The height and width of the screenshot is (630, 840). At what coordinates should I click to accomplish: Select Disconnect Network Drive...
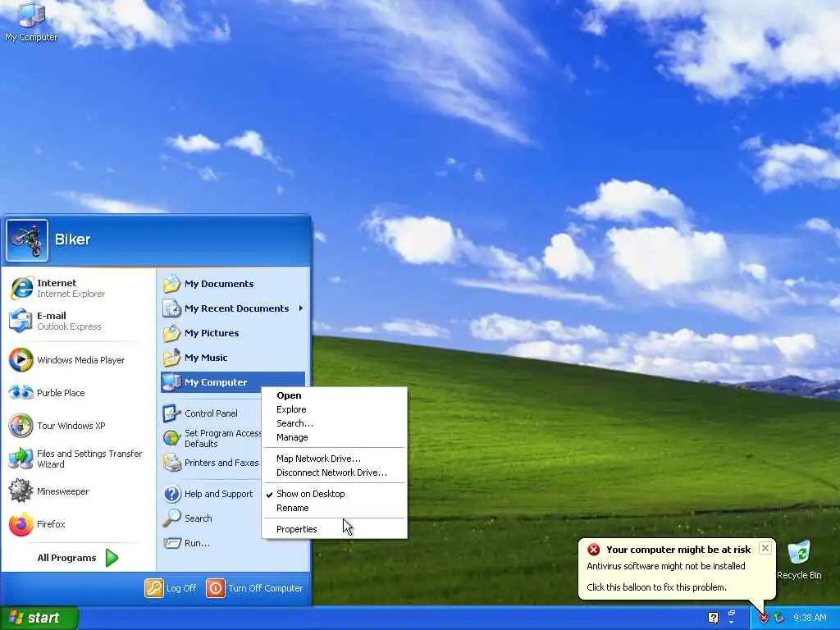pos(335,472)
